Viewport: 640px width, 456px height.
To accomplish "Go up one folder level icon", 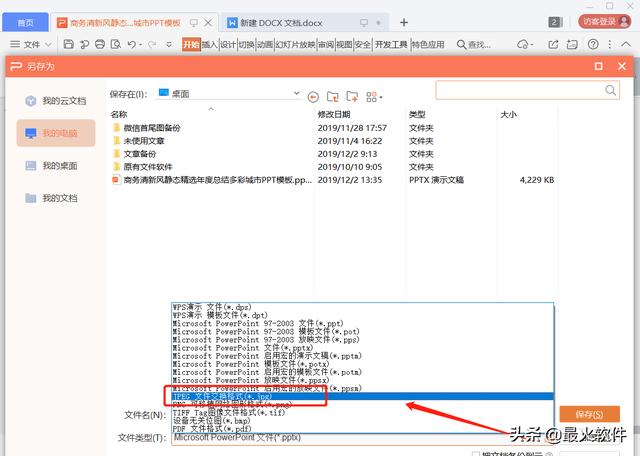I will pyautogui.click(x=333, y=97).
